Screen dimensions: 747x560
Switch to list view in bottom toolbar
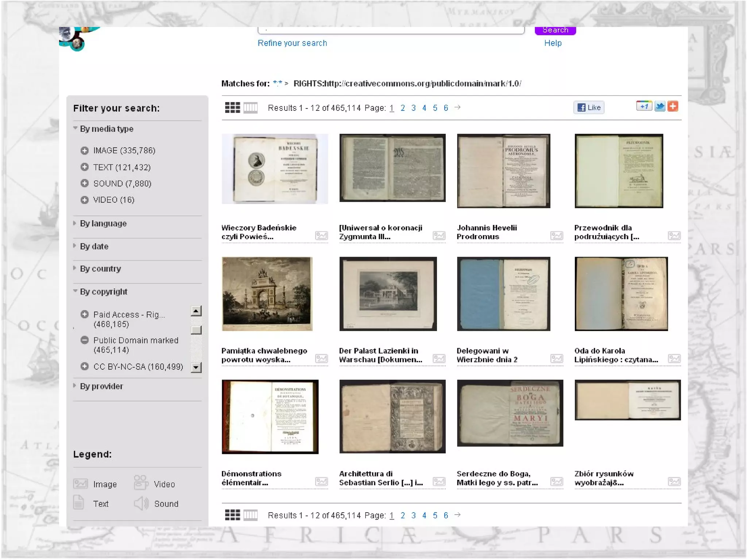point(251,515)
